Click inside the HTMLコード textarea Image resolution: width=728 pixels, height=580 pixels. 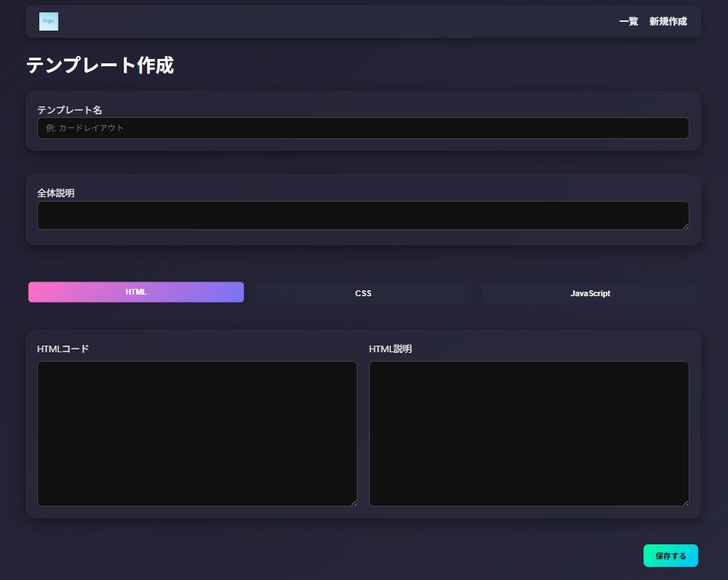pyautogui.click(x=197, y=433)
